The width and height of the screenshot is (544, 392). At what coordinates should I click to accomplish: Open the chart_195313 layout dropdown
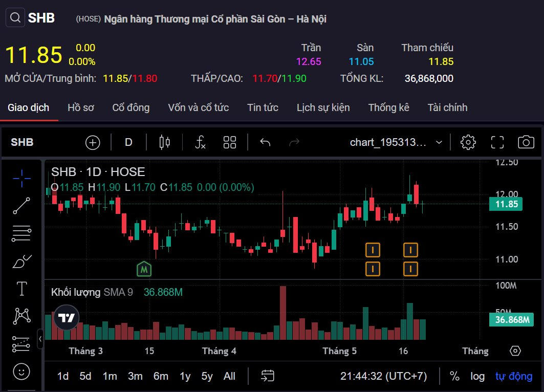(396, 143)
